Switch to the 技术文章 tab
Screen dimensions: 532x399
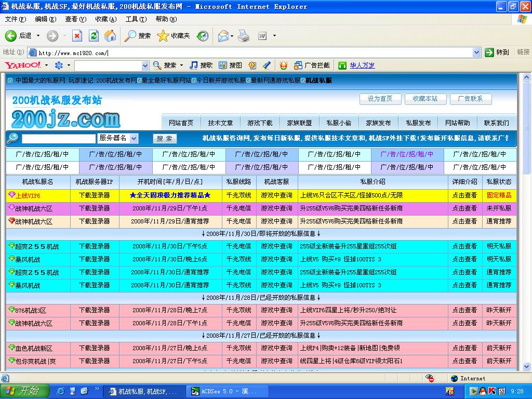220,122
